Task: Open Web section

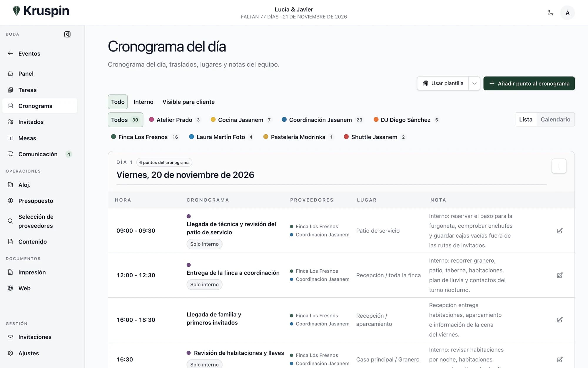Action: tap(40, 288)
